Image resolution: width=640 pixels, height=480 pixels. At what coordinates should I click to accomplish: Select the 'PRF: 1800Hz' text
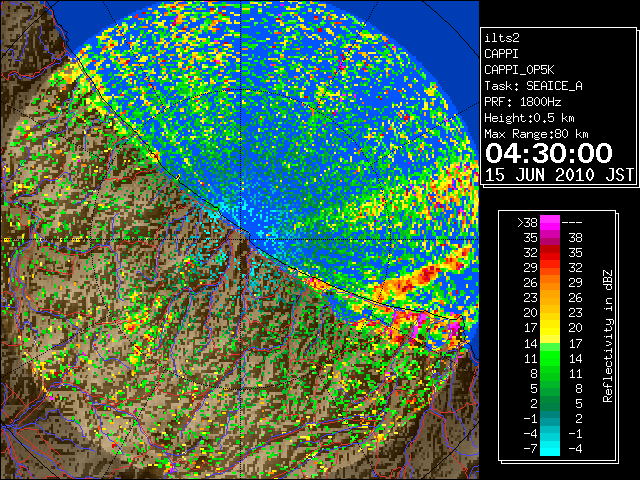(x=522, y=102)
